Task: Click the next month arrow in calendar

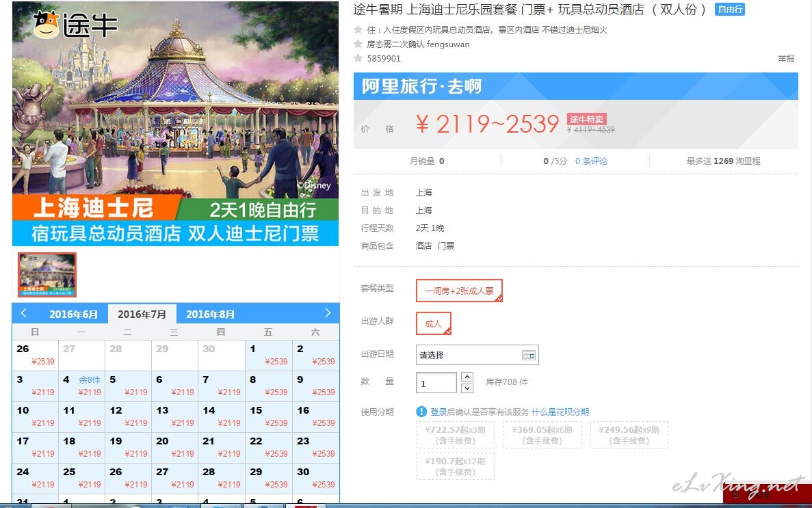Action: (x=327, y=313)
